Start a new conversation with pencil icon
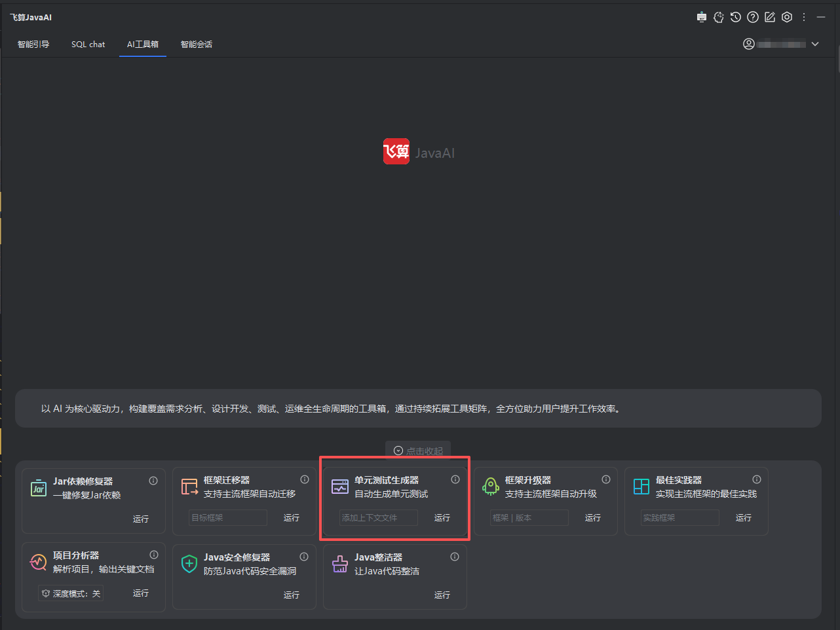 (770, 17)
